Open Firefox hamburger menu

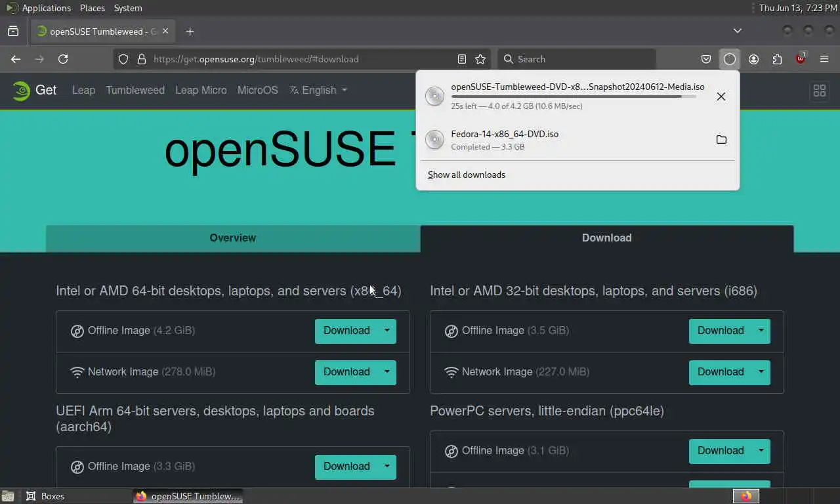pos(824,59)
